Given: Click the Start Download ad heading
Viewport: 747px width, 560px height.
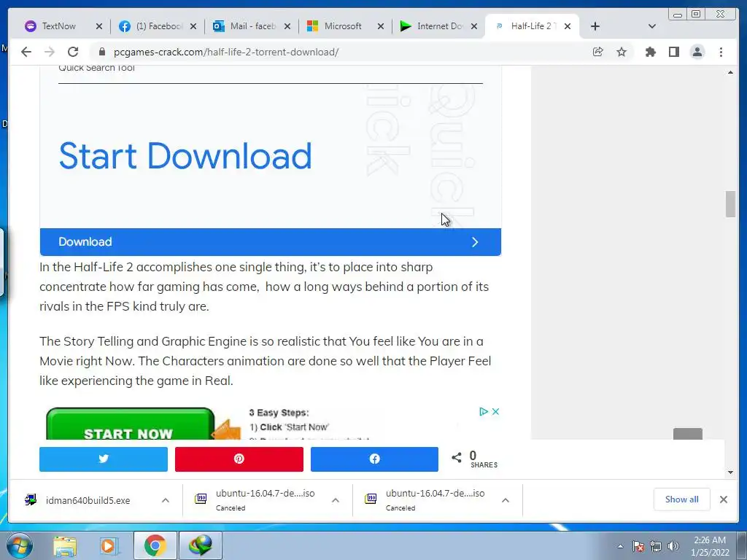Looking at the screenshot, I should tap(185, 156).
